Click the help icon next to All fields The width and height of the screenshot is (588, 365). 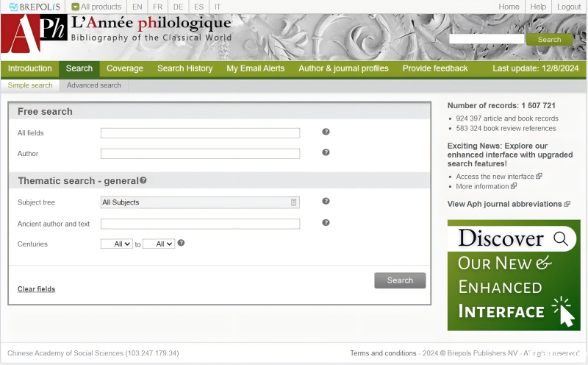click(326, 132)
